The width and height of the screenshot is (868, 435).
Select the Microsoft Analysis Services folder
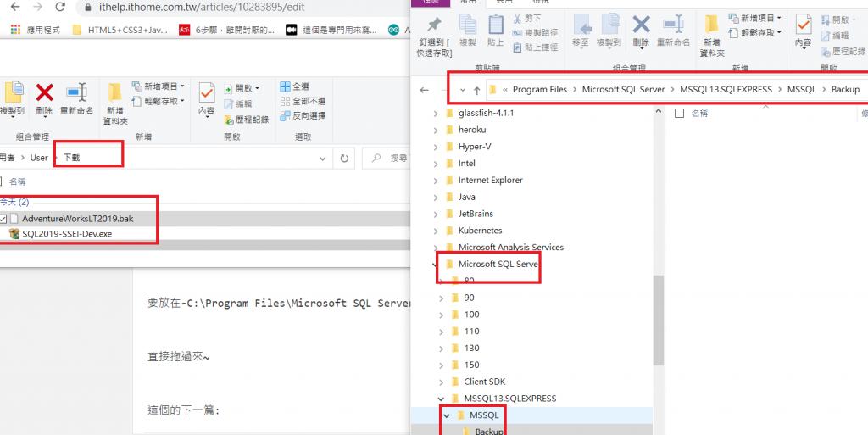[x=510, y=247]
